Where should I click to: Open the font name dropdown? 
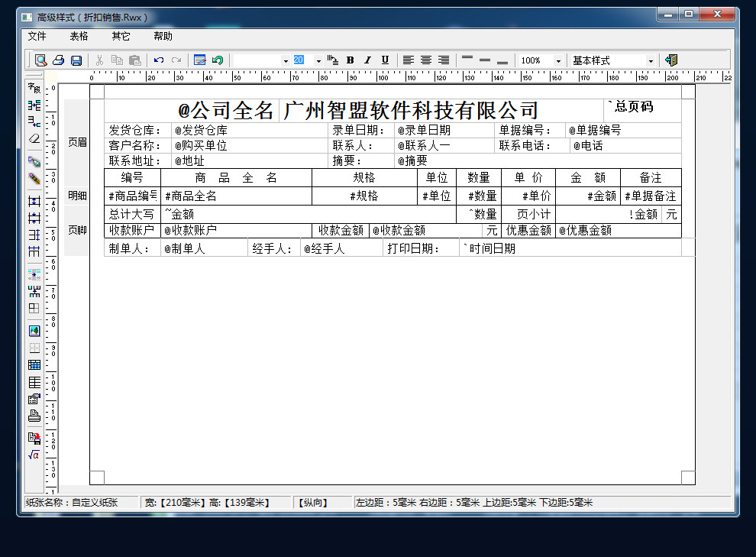286,61
